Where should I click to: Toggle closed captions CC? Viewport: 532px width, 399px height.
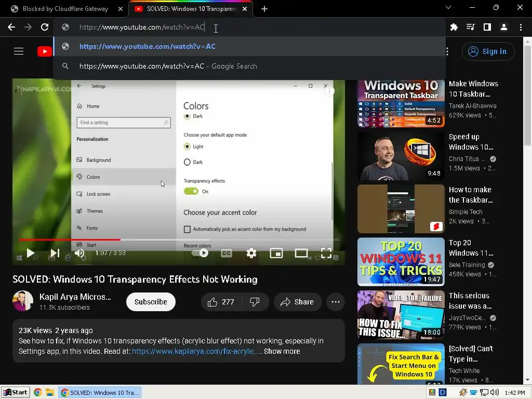pos(227,253)
